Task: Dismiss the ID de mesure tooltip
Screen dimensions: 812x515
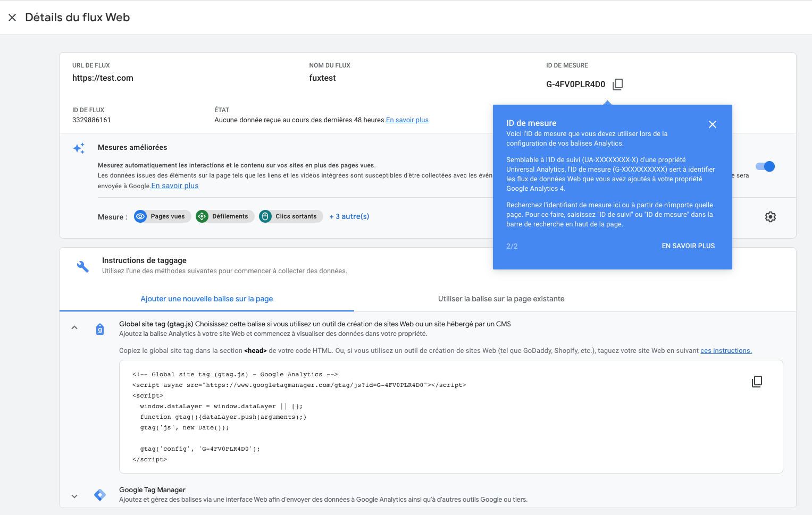Action: click(712, 124)
